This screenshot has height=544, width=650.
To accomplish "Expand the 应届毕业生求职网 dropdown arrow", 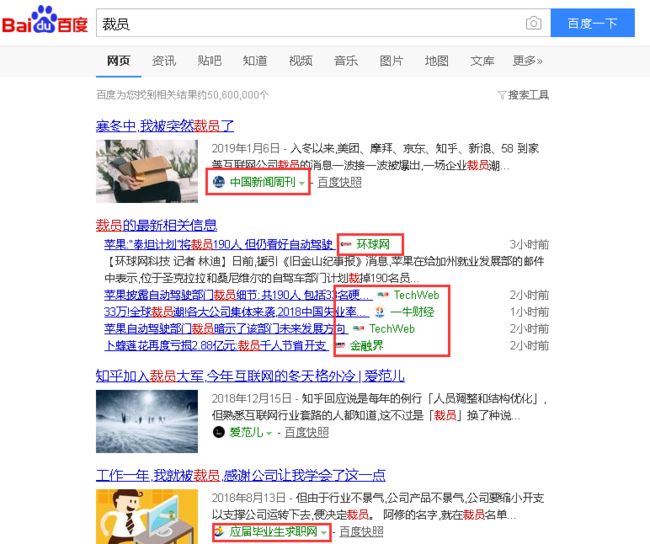I will (324, 532).
